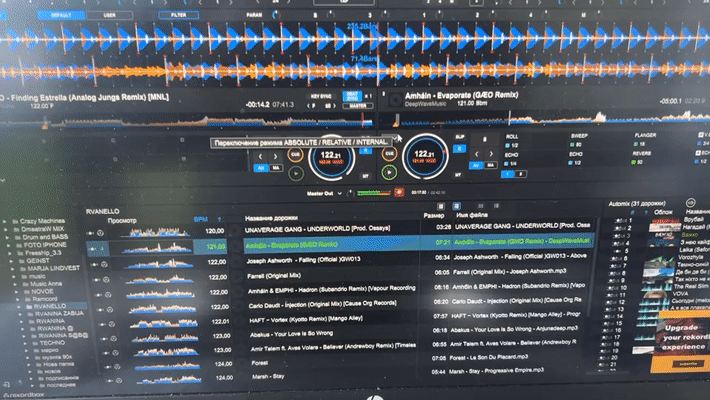Screen dimensions: 710x400
Task: Expand the FOTO IPHONE folder
Action: (x=9, y=245)
